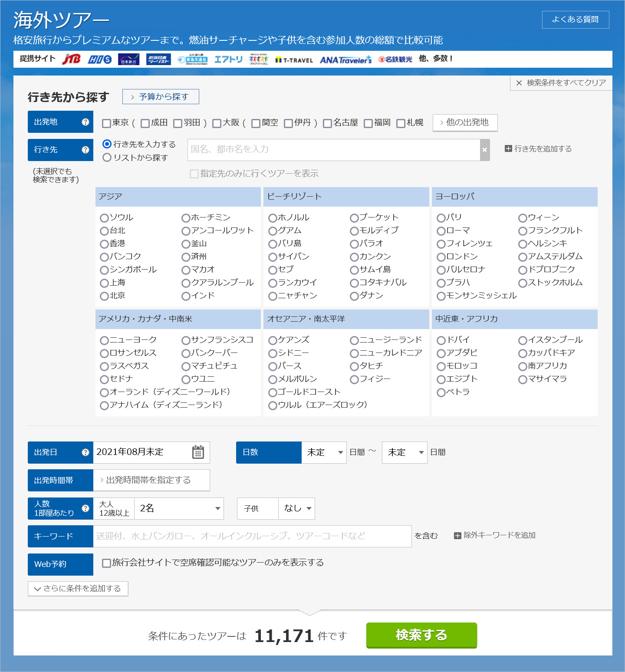Click the ANA Traveler's logo
This screenshot has width=625, height=672.
tap(345, 59)
